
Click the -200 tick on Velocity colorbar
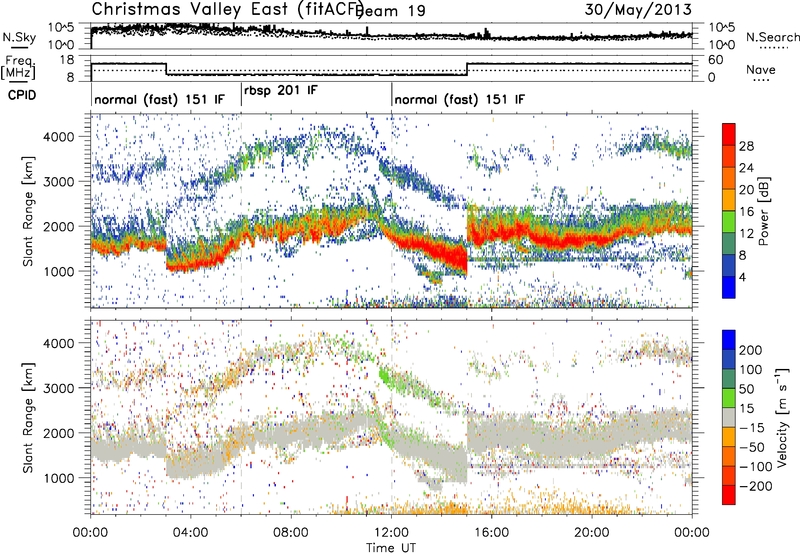[756, 486]
